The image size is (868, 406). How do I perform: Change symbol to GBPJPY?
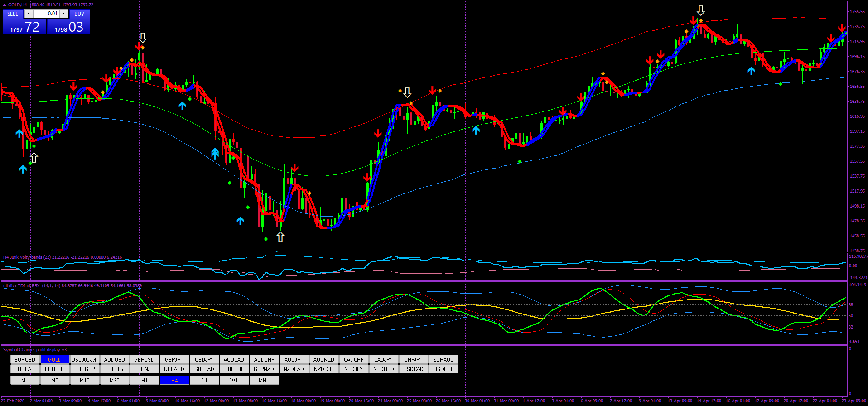click(x=174, y=360)
